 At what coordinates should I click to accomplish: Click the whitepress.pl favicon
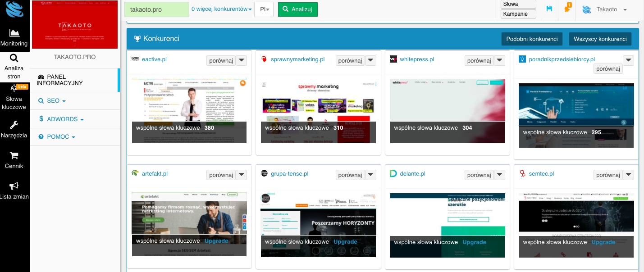(x=393, y=59)
